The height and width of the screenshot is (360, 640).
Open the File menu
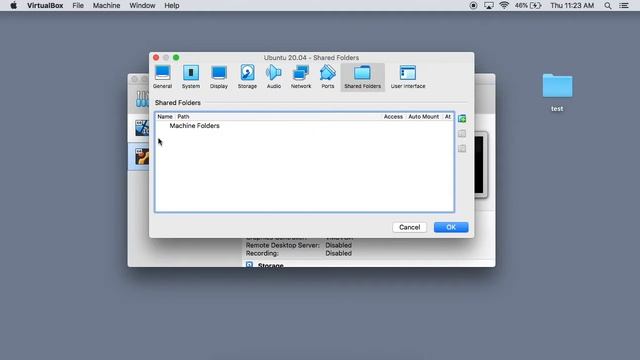[78, 6]
